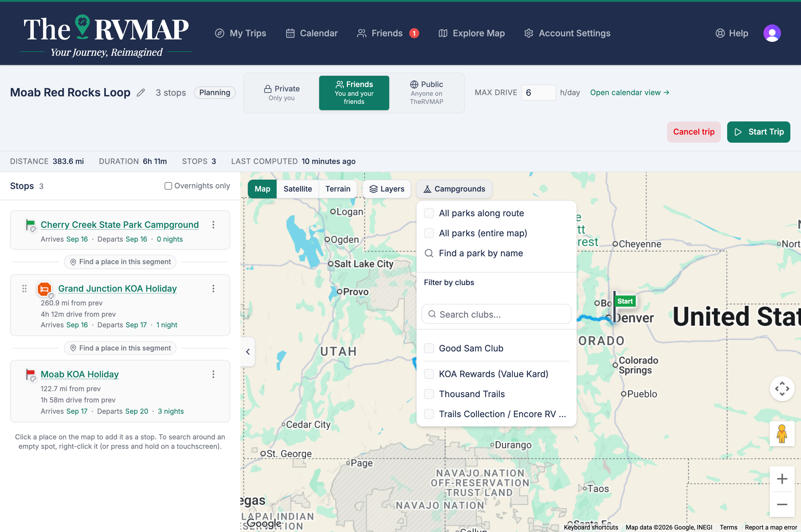This screenshot has width=801, height=532.
Task: Check All parks along route
Action: pyautogui.click(x=429, y=213)
